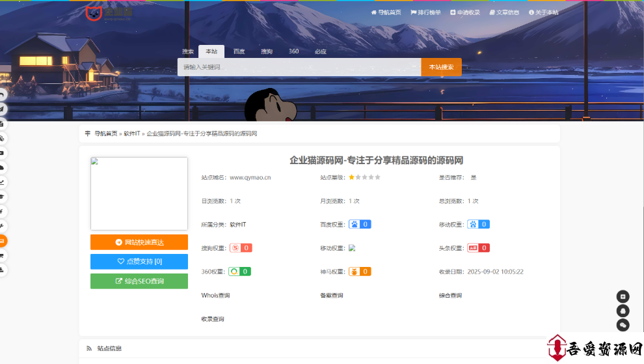Screen dimensions: 644x364
Task: Open 排行榜单 ranking menu item
Action: 425,12
